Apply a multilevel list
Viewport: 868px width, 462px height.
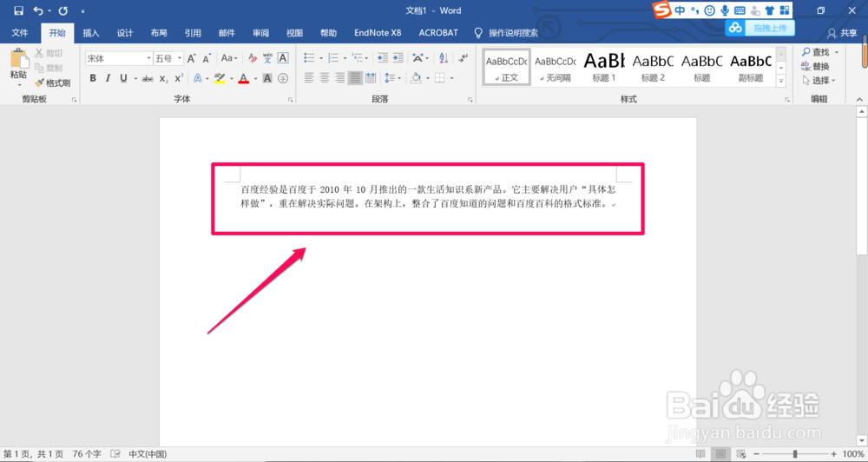point(358,58)
